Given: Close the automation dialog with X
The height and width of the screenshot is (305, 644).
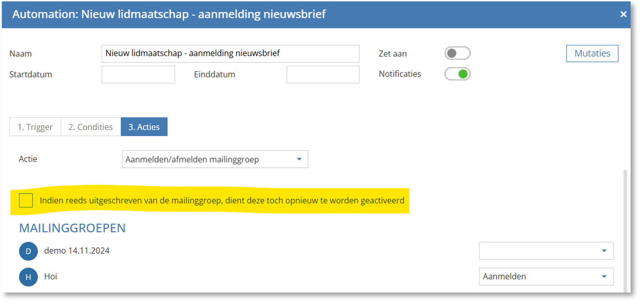Looking at the screenshot, I should (623, 14).
